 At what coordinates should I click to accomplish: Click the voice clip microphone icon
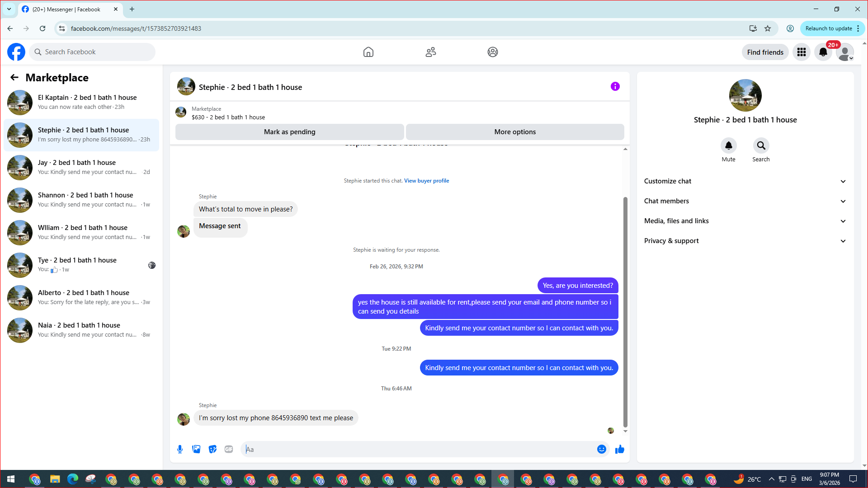pos(180,449)
